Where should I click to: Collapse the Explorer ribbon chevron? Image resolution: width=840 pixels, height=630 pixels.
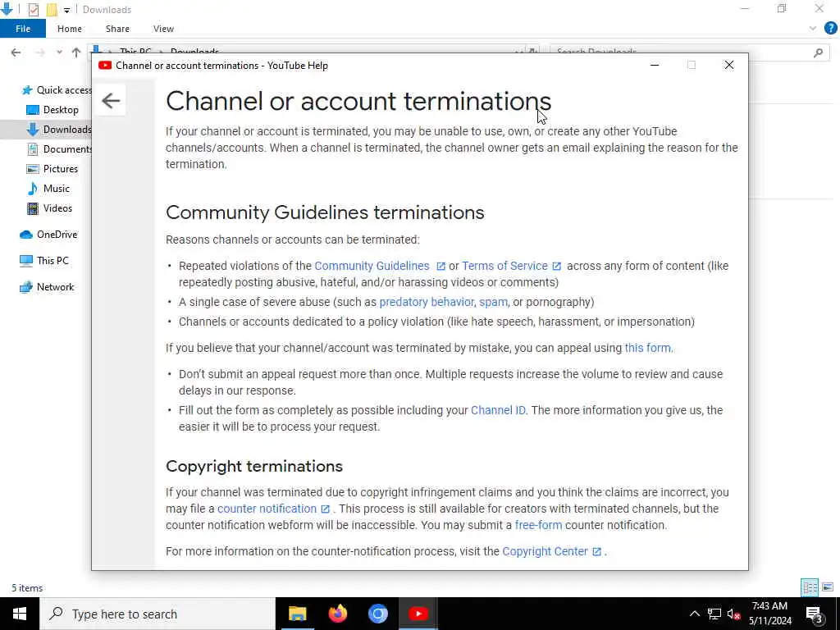point(813,29)
